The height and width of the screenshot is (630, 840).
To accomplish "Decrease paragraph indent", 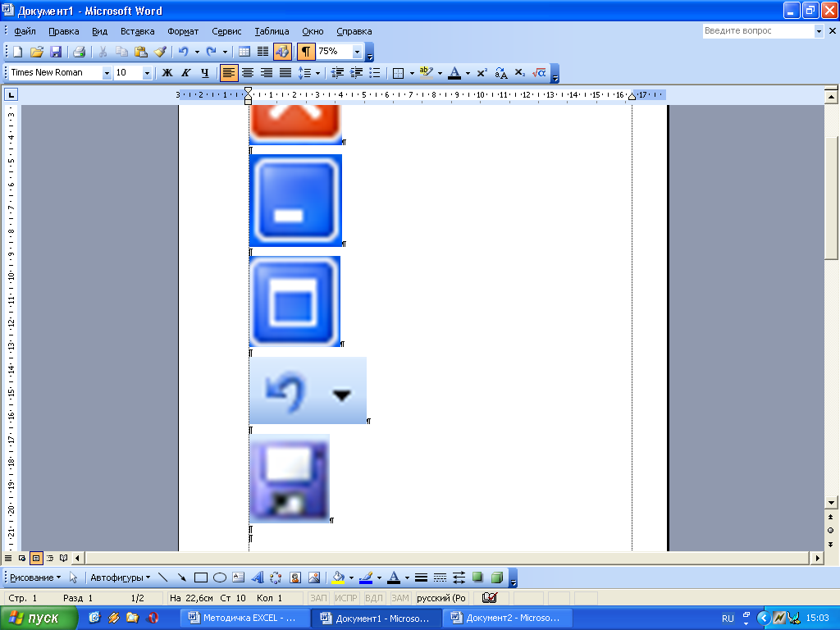I will pos(337,73).
